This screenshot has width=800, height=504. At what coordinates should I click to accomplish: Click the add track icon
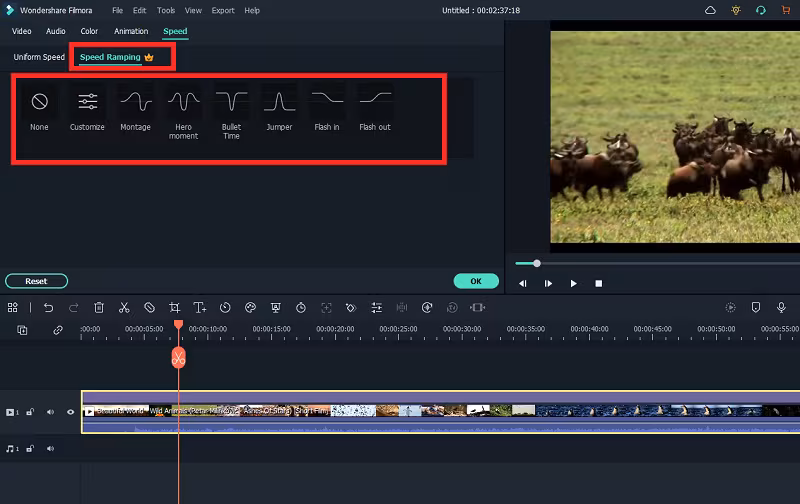(22, 330)
